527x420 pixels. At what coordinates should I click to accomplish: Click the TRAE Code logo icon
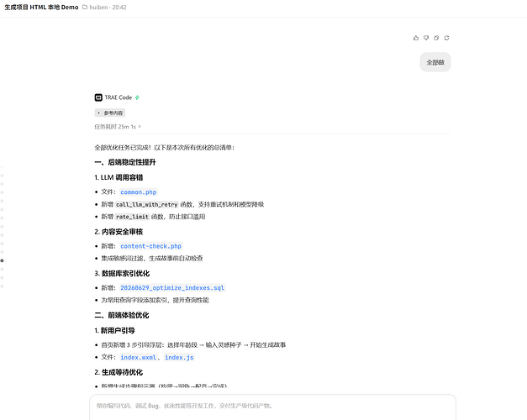[x=98, y=97]
